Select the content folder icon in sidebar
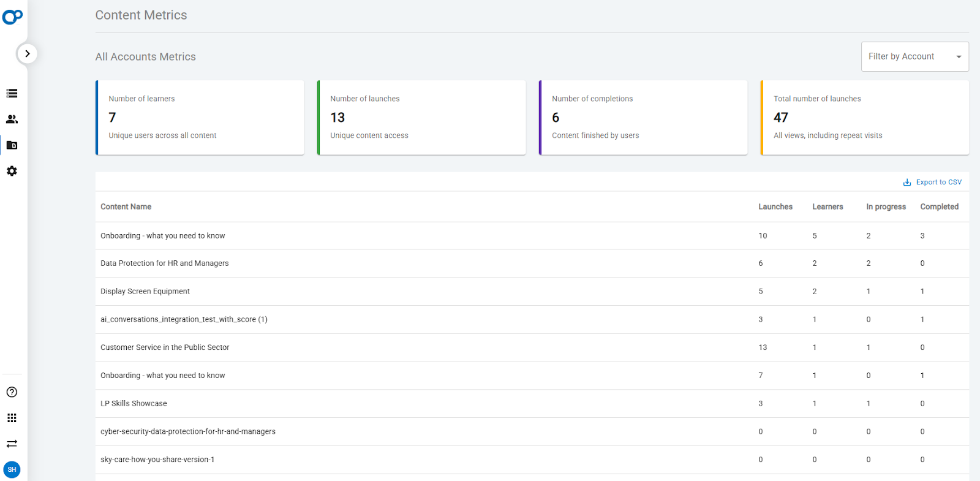980x481 pixels. (12, 145)
